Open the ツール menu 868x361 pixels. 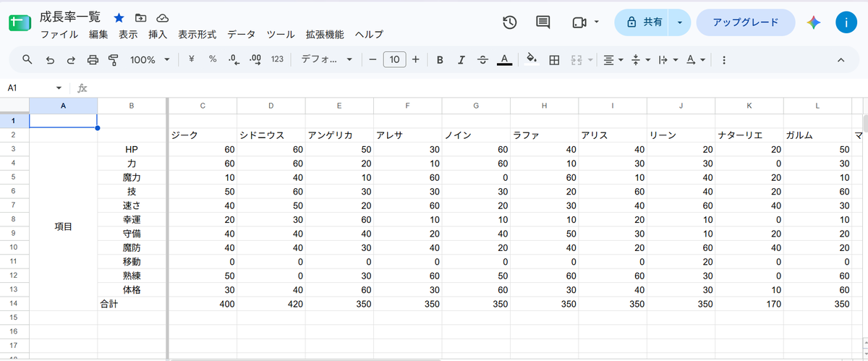click(x=281, y=34)
